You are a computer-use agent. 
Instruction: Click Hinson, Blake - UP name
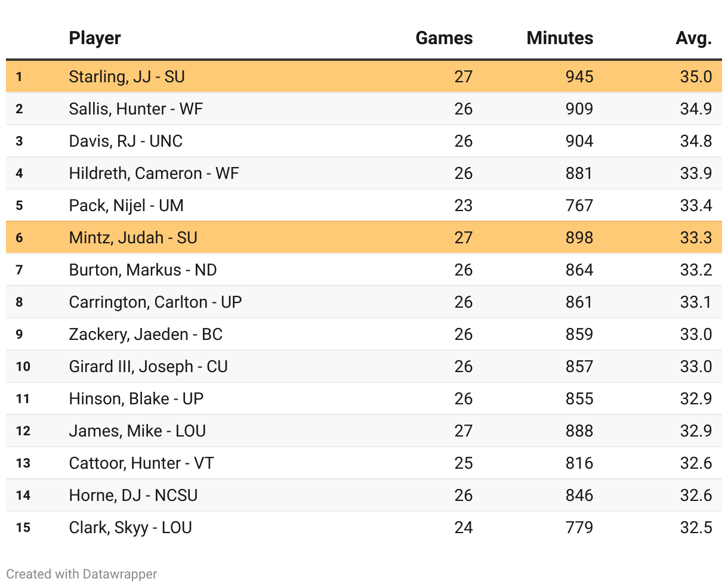pyautogui.click(x=136, y=398)
